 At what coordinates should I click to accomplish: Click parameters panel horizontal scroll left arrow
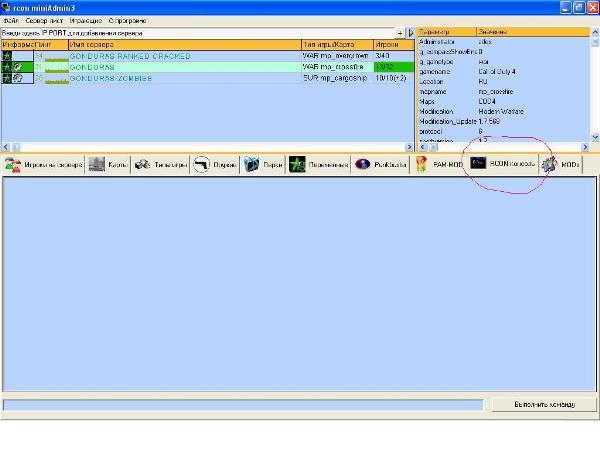coord(423,147)
